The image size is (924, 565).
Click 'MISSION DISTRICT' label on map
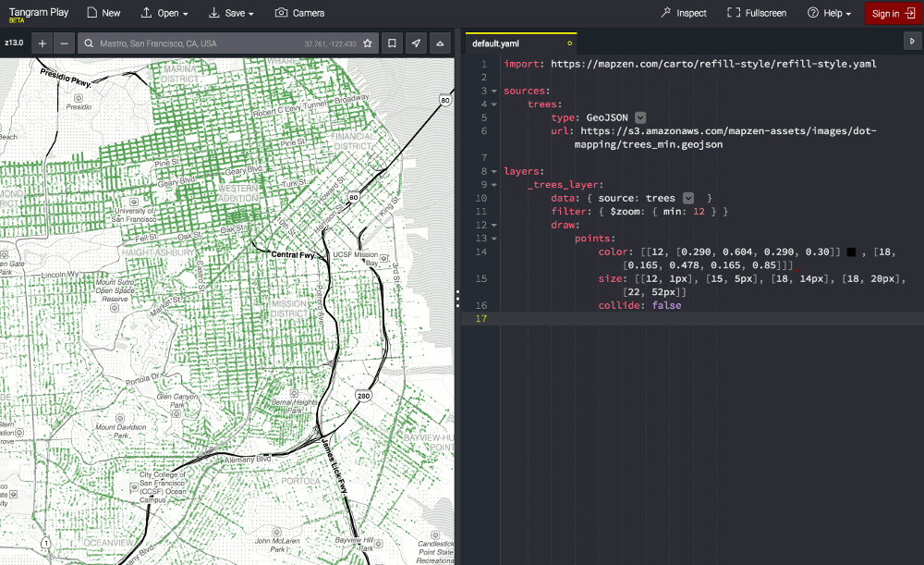coord(288,309)
